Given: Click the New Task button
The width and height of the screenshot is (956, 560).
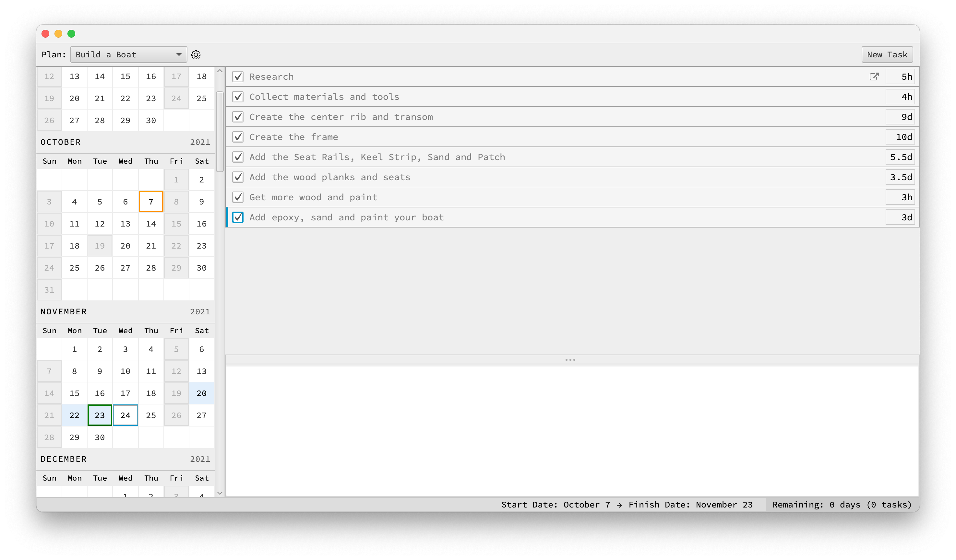Looking at the screenshot, I should tap(887, 54).
